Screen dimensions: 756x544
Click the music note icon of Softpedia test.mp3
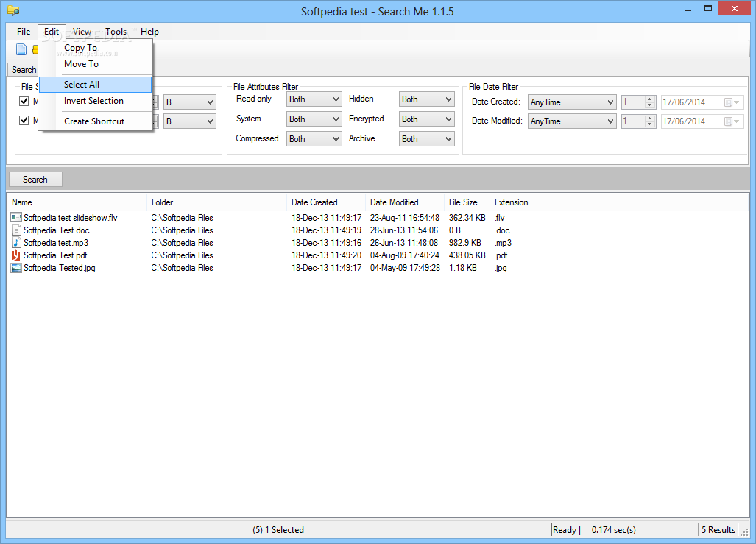16,243
